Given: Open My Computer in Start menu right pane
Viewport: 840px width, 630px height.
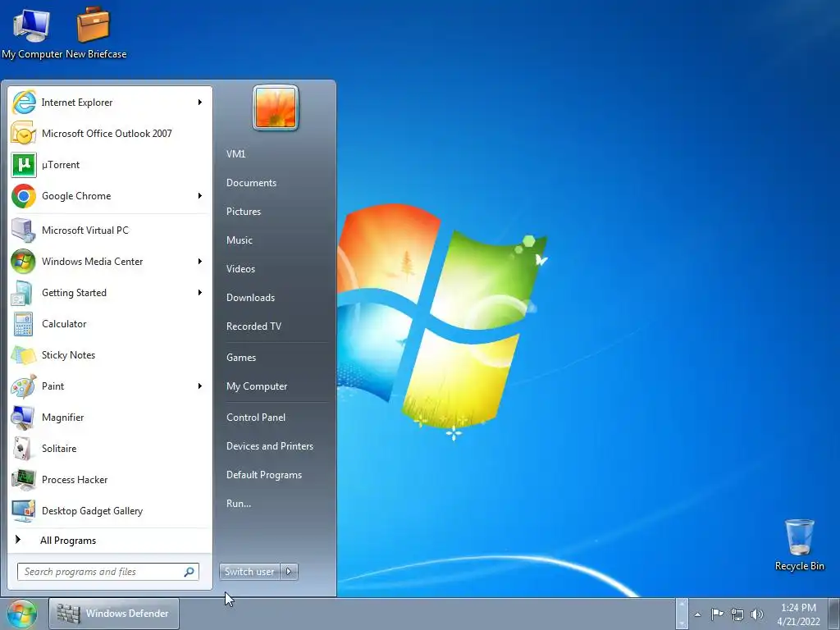Looking at the screenshot, I should click(x=257, y=386).
